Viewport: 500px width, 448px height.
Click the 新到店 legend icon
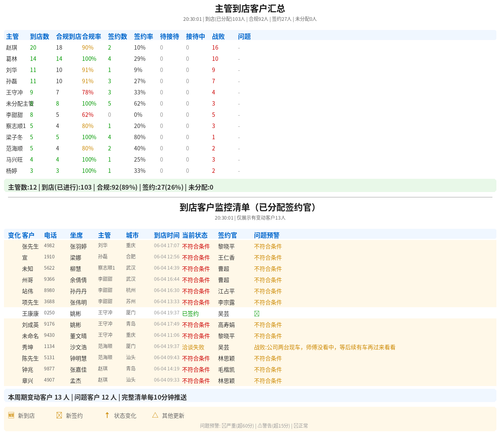[11, 415]
